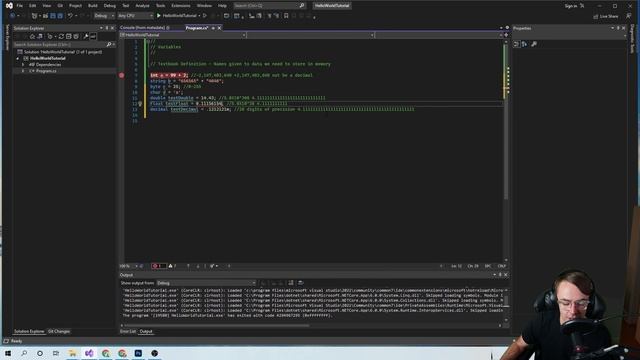Toggle the red breakpoint on line 7

(122, 75)
